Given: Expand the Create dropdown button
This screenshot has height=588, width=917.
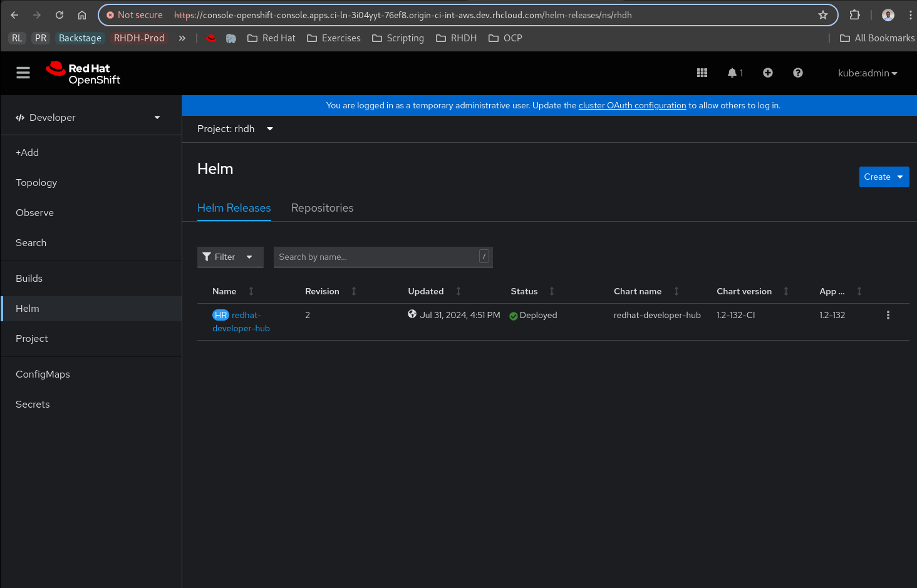Looking at the screenshot, I should tap(884, 177).
